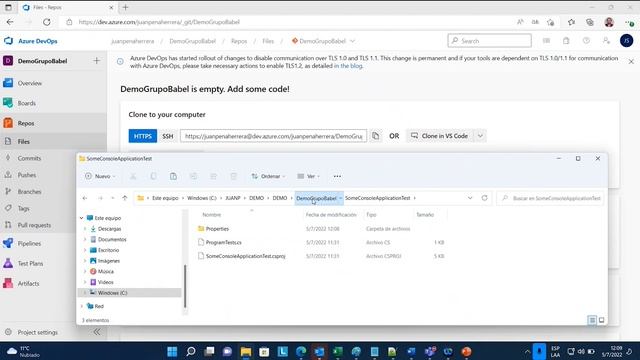
Task: Sort by Nombre column header
Action: click(212, 215)
